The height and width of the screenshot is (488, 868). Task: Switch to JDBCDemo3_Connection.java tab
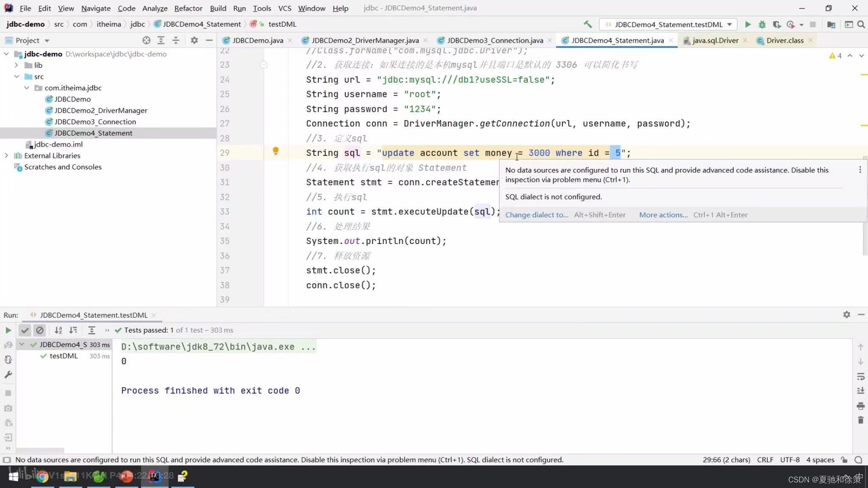tap(495, 40)
